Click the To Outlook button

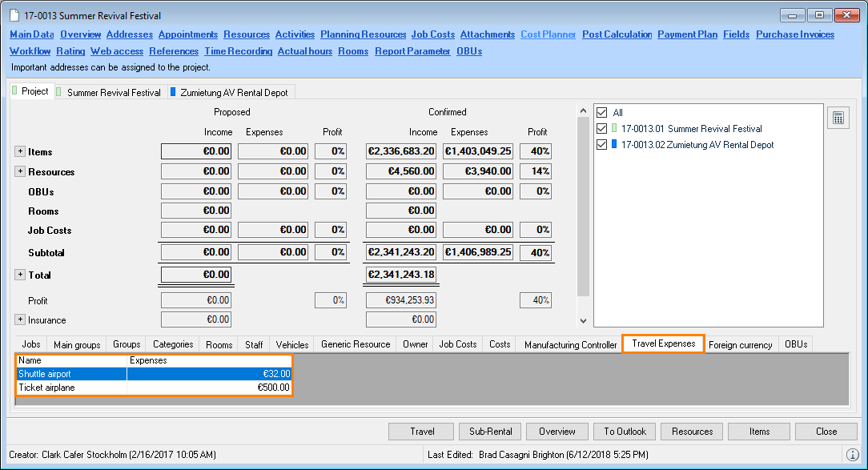tap(625, 432)
